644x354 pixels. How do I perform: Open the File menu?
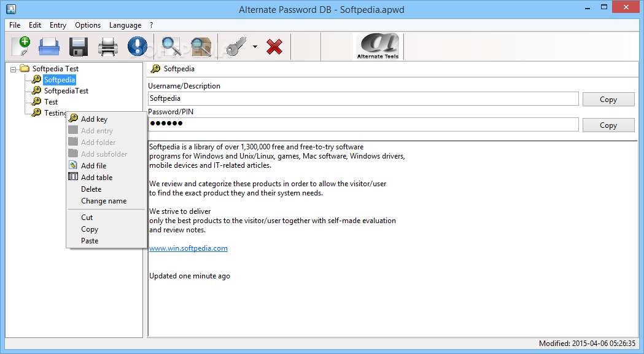click(x=15, y=25)
